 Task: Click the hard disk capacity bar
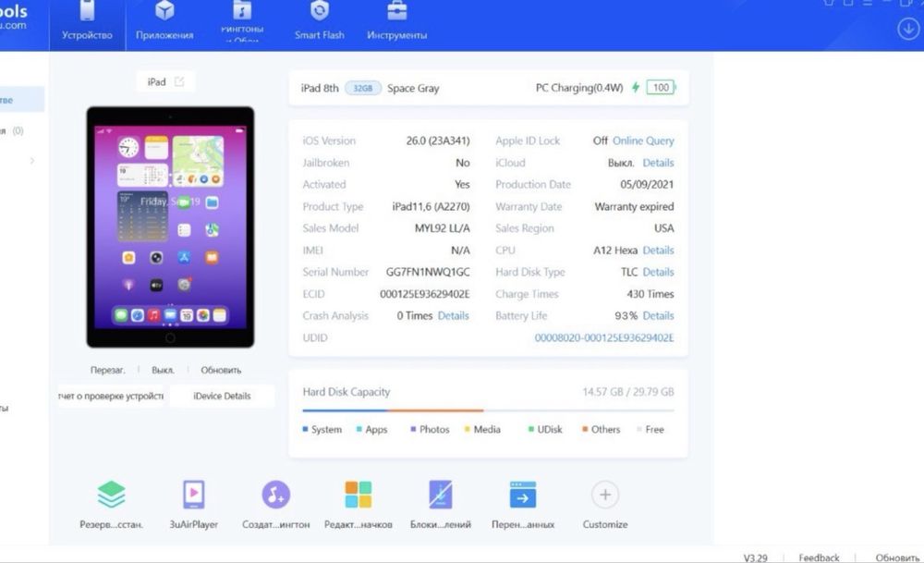(x=488, y=410)
